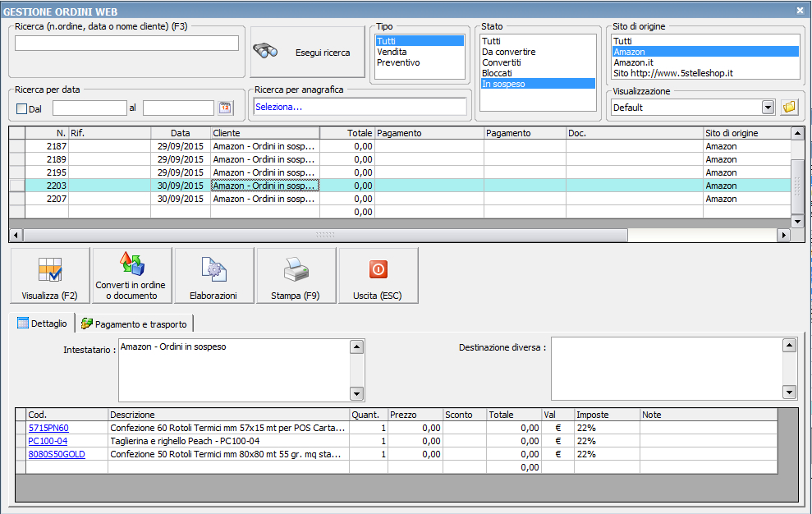The height and width of the screenshot is (514, 812).
Task: Select Da convertire in Stato list
Action: [508, 52]
